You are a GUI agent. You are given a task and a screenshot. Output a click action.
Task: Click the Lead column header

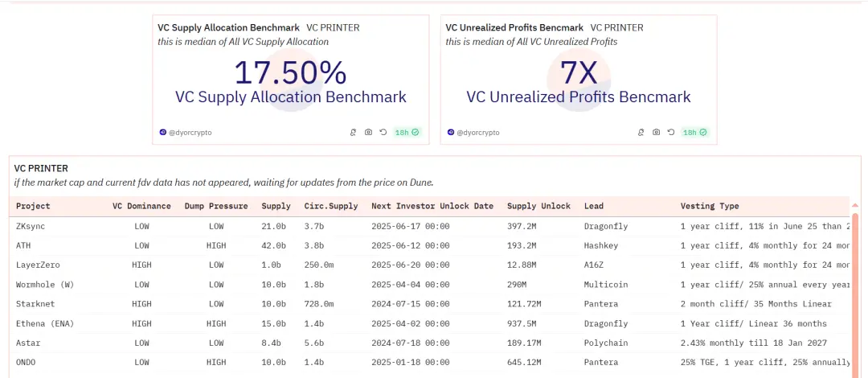click(594, 206)
